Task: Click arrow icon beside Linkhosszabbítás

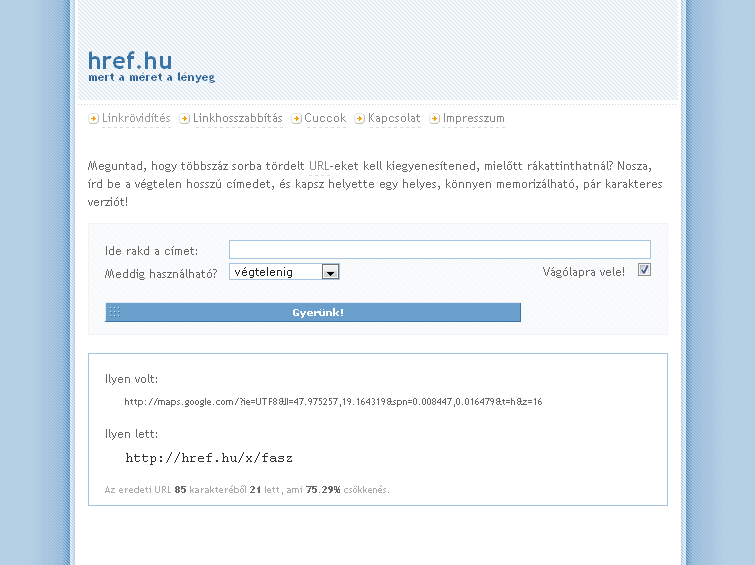Action: [184, 118]
